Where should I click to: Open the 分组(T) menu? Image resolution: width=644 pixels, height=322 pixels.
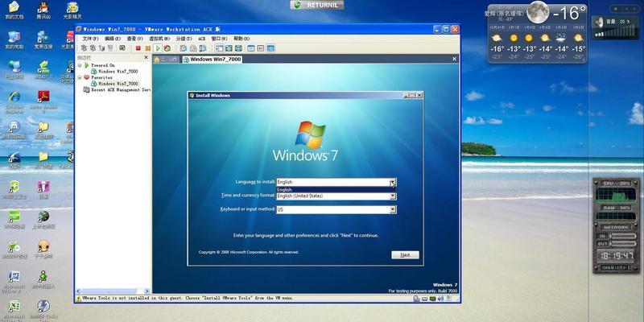click(x=184, y=39)
